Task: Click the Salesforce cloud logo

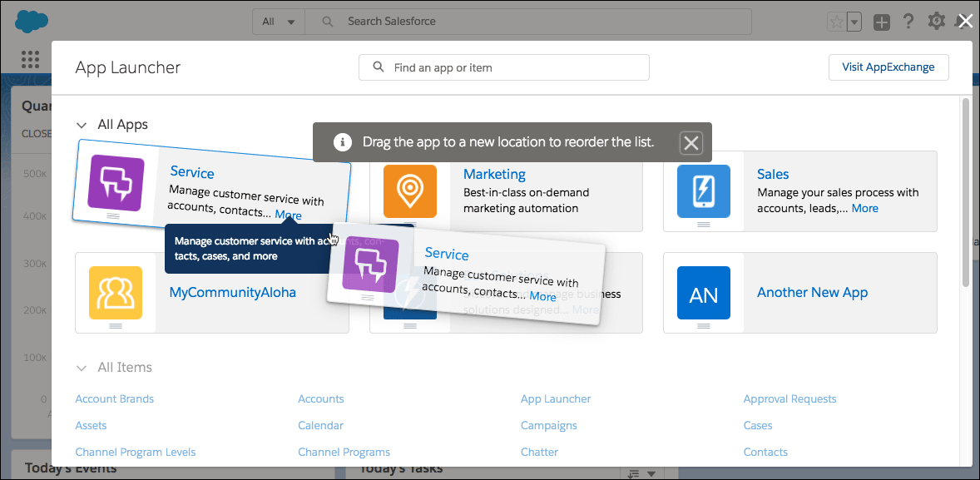Action: tap(32, 22)
